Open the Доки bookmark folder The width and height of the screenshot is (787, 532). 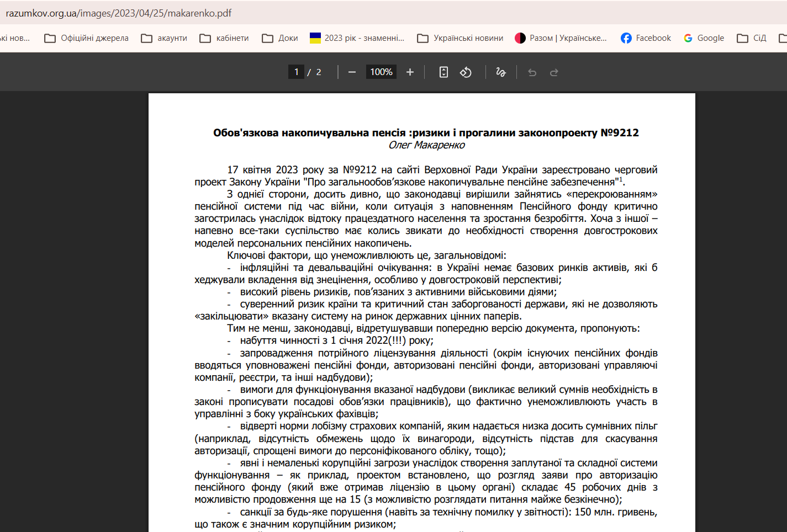pos(280,38)
